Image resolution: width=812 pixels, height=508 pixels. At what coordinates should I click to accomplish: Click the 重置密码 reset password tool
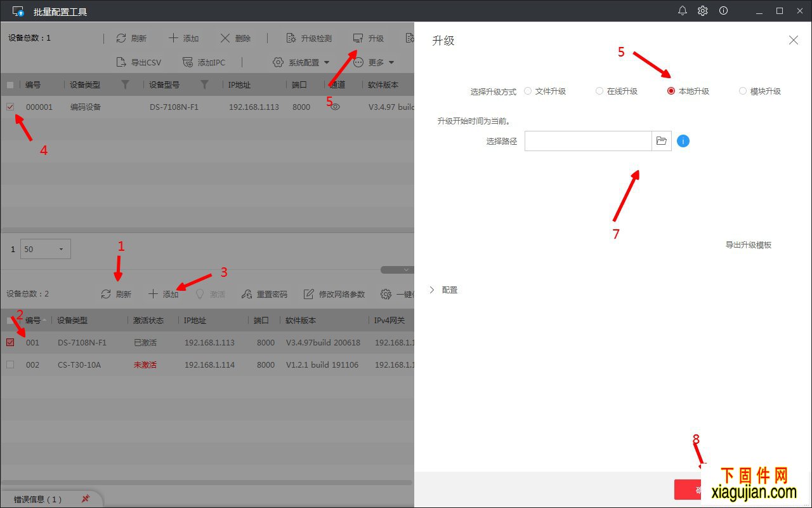coord(265,294)
